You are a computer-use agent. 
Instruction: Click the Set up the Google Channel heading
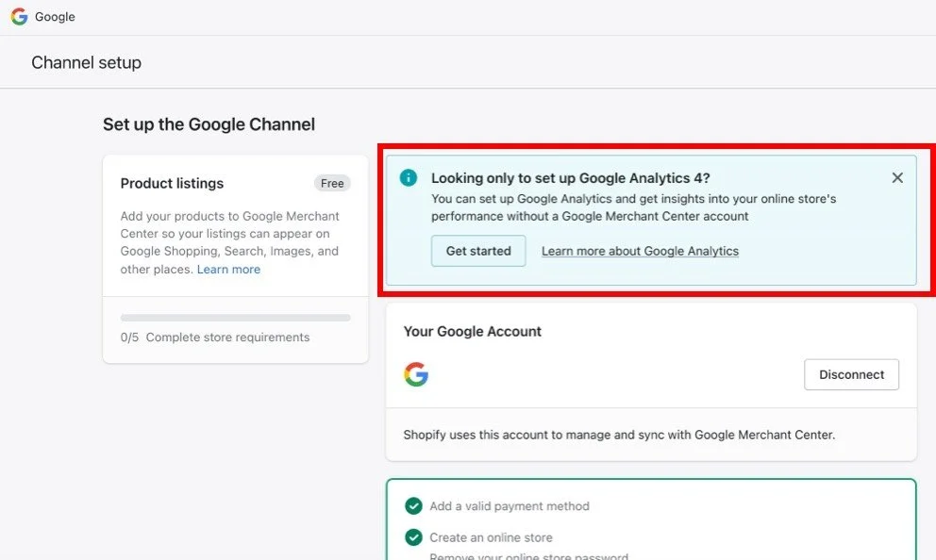click(x=209, y=124)
